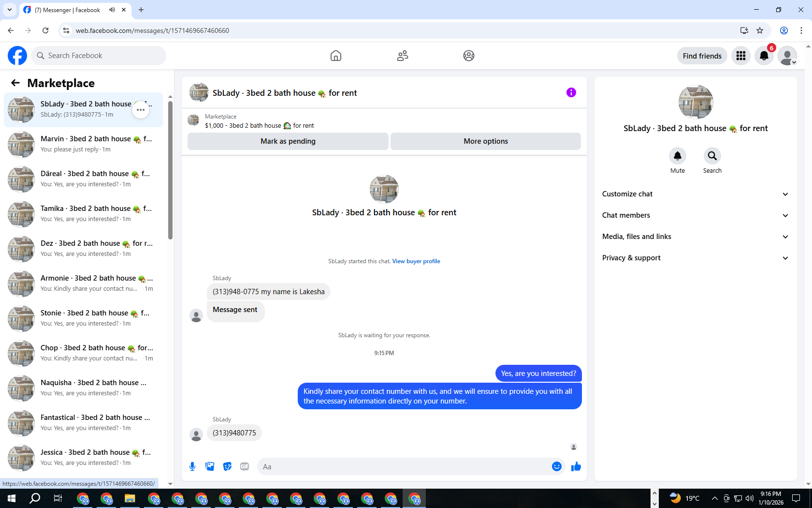Image resolution: width=812 pixels, height=508 pixels.
Task: Click the '(313)948-0775 my name is Lakesha' message
Action: (x=268, y=292)
